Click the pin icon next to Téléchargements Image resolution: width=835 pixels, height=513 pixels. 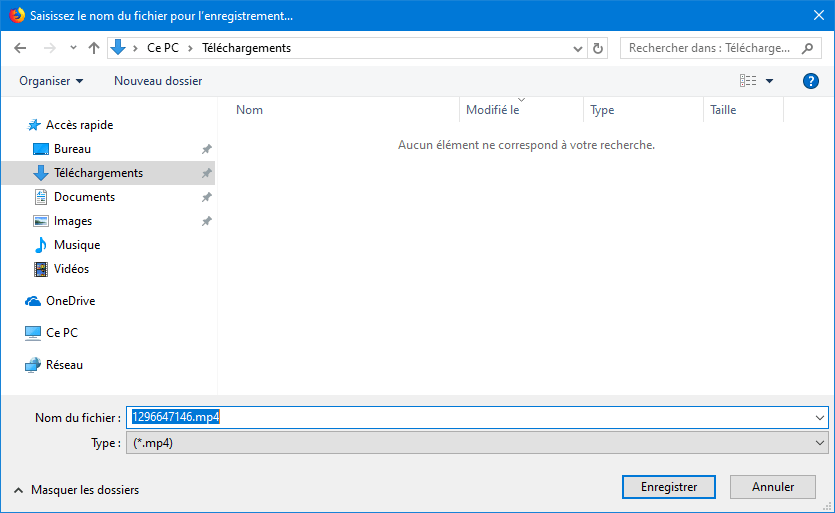click(x=207, y=173)
